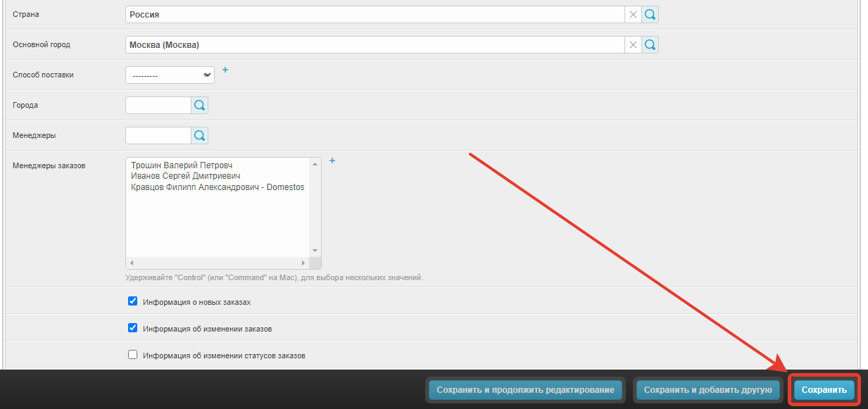This screenshot has height=409, width=868.
Task: Uncheck Информация о новых заказах
Action: click(132, 301)
